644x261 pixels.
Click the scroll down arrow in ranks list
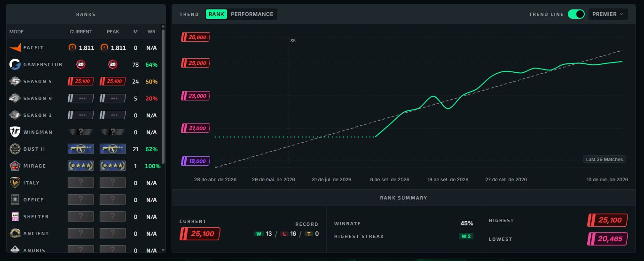[163, 250]
